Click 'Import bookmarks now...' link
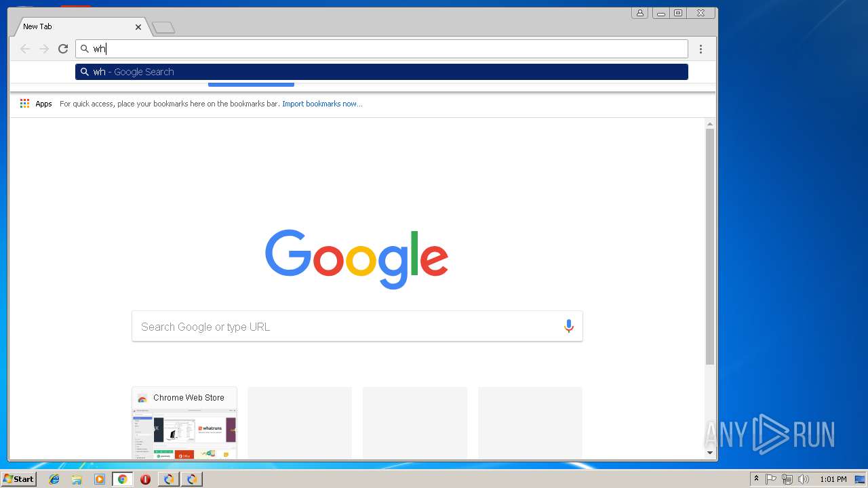868x488 pixels. tap(322, 104)
